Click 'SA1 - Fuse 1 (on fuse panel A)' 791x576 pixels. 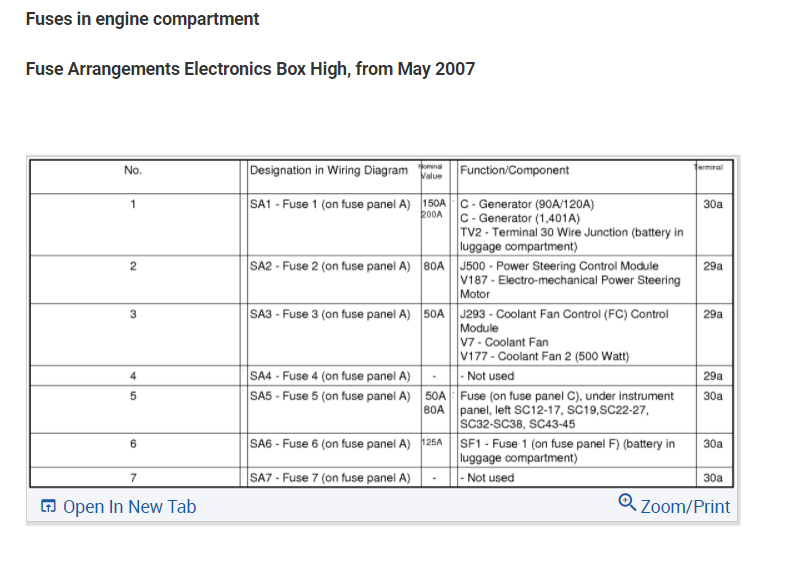click(330, 204)
